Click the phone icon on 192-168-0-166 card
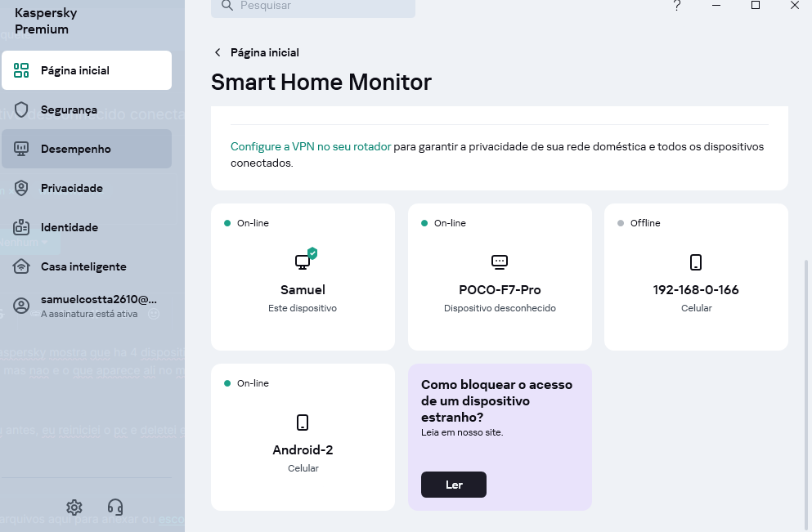This screenshot has width=812, height=532. pyautogui.click(x=696, y=262)
